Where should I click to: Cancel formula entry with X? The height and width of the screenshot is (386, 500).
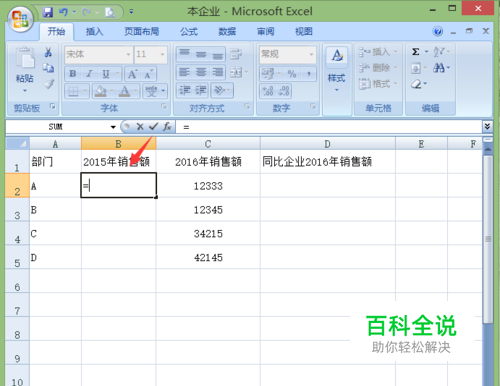coord(140,127)
